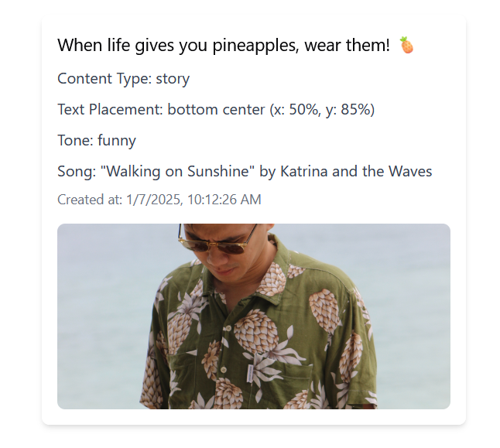Open the pineapple shirt photo
The image size is (500, 448).
(x=254, y=316)
